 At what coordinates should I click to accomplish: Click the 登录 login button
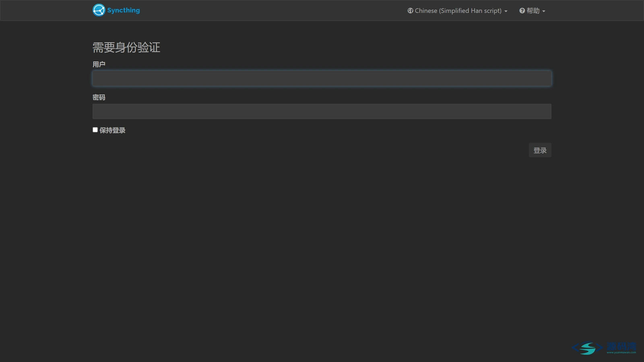click(540, 150)
